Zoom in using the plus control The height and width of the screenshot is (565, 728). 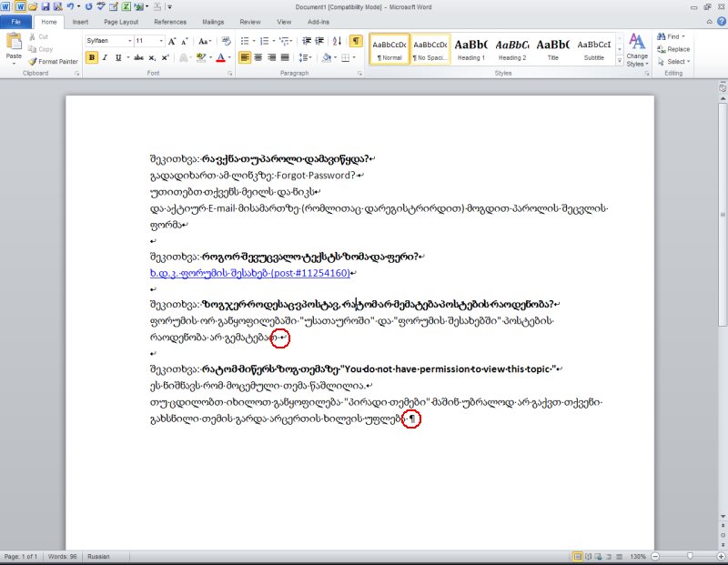pos(721,555)
